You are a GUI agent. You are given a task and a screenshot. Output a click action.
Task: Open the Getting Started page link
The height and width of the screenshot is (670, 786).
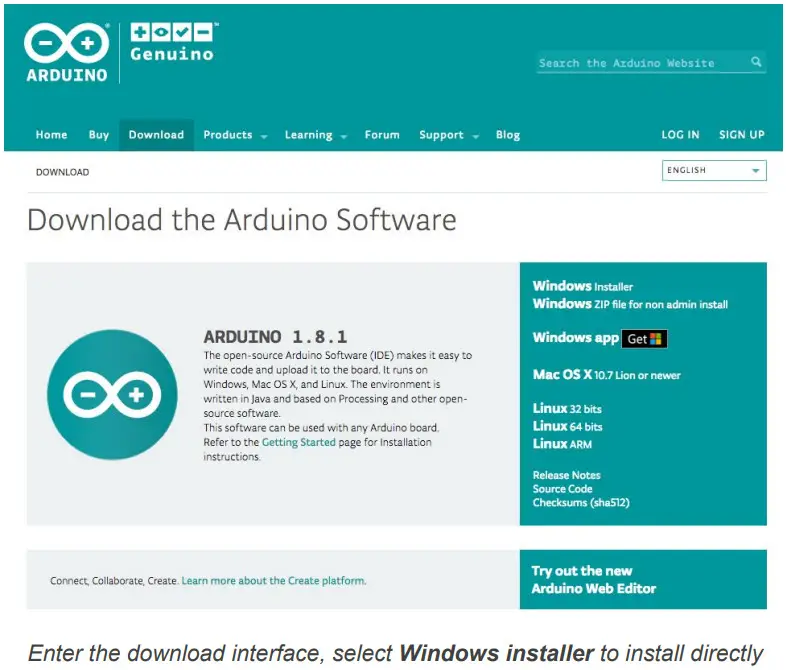pyautogui.click(x=298, y=442)
